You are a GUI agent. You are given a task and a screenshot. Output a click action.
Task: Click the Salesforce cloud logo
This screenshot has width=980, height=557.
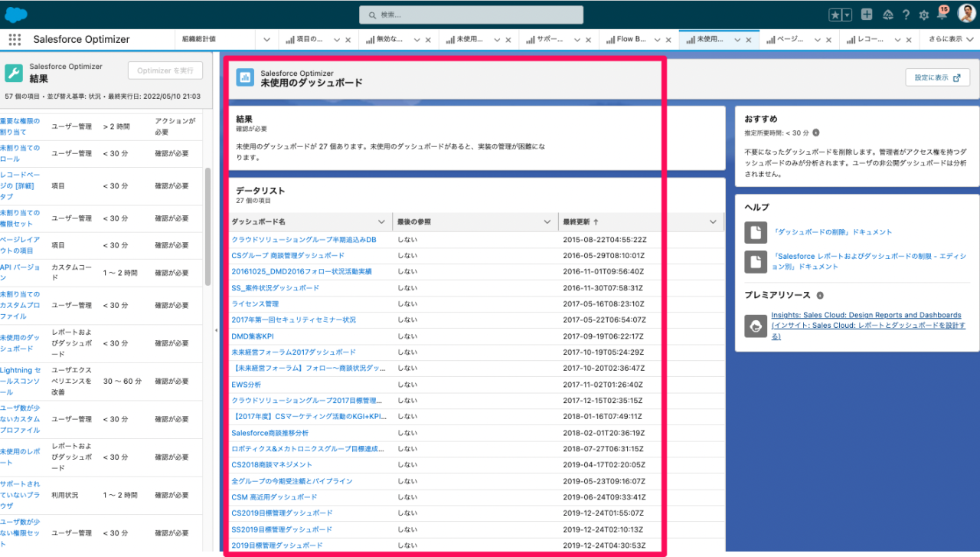(x=16, y=15)
